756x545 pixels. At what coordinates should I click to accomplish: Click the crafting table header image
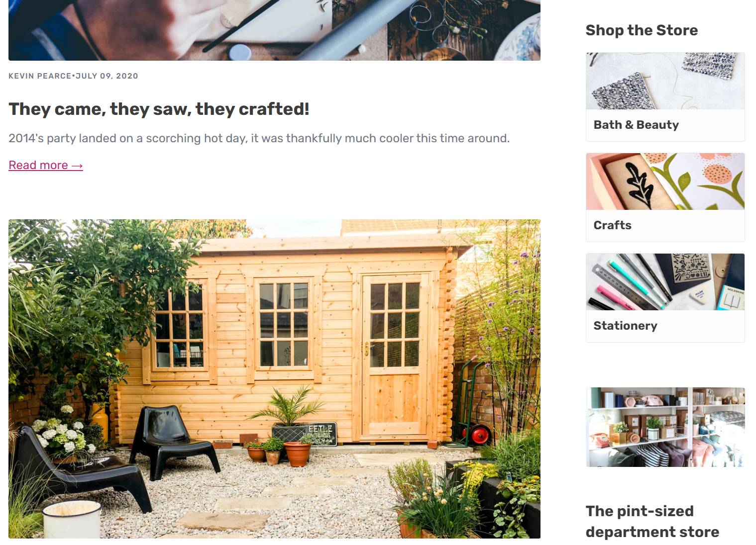[x=274, y=30]
